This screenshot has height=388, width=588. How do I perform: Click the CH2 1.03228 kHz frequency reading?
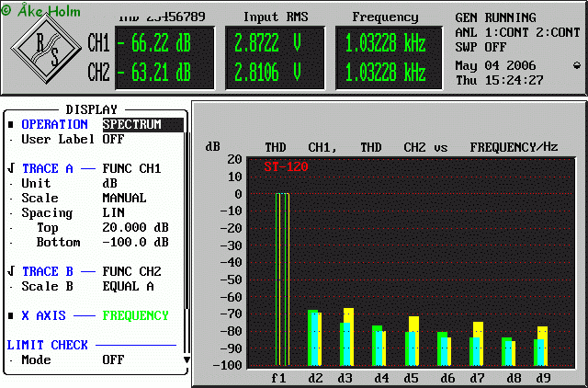point(385,72)
